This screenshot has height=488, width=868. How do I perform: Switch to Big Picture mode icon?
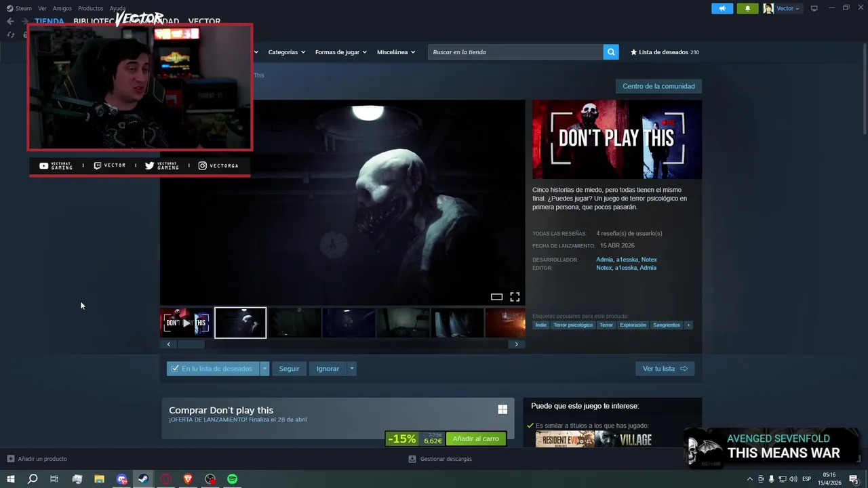[x=814, y=8]
